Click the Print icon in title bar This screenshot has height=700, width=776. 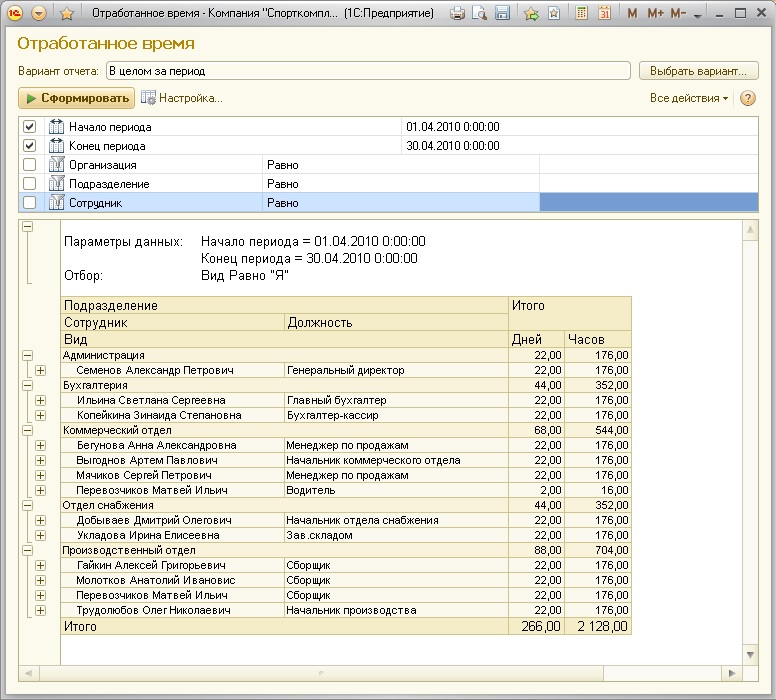457,14
